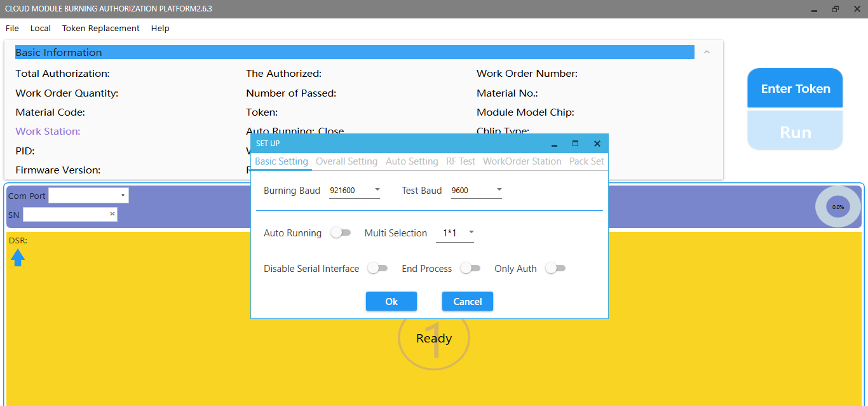Enable Disable Serial Interface switch
This screenshot has height=406, width=868.
pos(377,269)
